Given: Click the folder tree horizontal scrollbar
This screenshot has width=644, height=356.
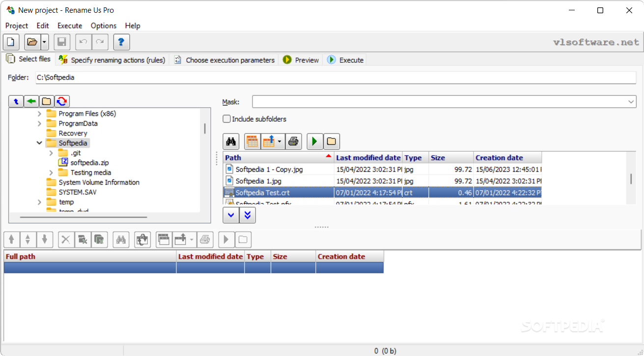Looking at the screenshot, I should pyautogui.click(x=84, y=217).
